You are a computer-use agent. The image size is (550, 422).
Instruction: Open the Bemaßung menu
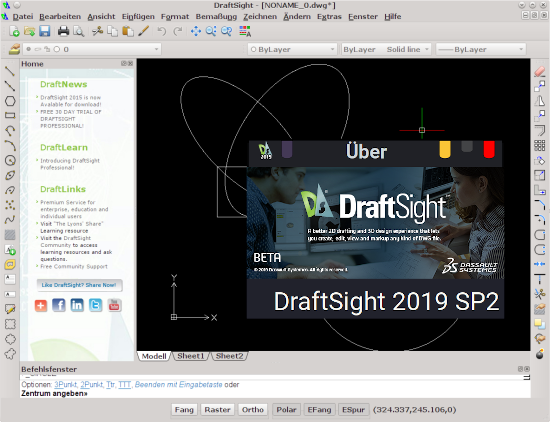pos(216,16)
